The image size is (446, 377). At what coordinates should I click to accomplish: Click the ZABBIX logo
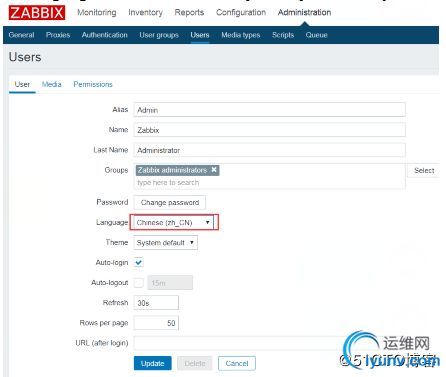pos(37,13)
